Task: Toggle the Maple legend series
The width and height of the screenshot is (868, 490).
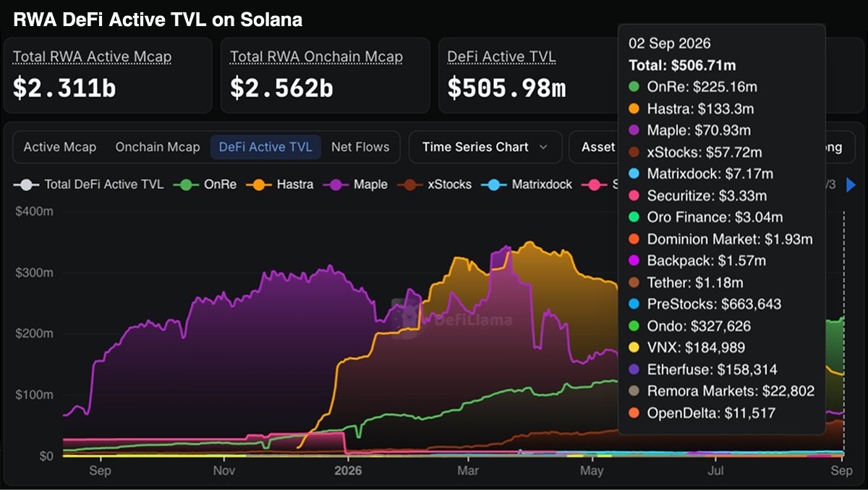Action: [354, 185]
